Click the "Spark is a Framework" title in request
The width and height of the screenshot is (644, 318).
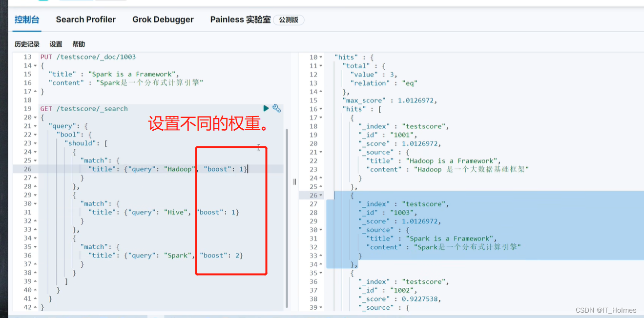click(x=134, y=74)
